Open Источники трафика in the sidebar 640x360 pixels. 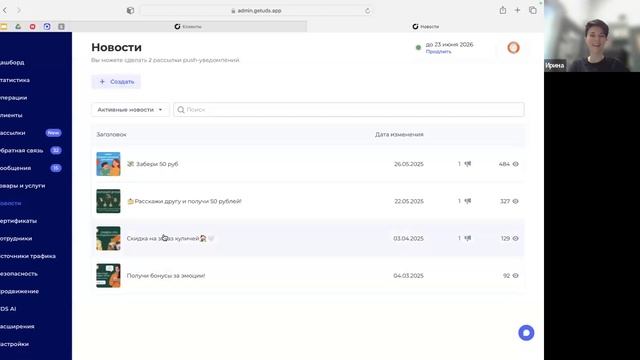(28, 256)
